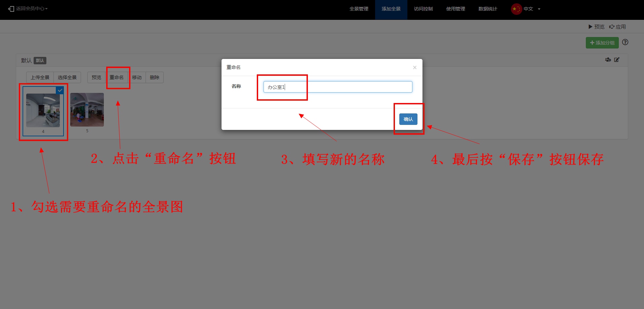Open the 全景管理 menu

359,9
